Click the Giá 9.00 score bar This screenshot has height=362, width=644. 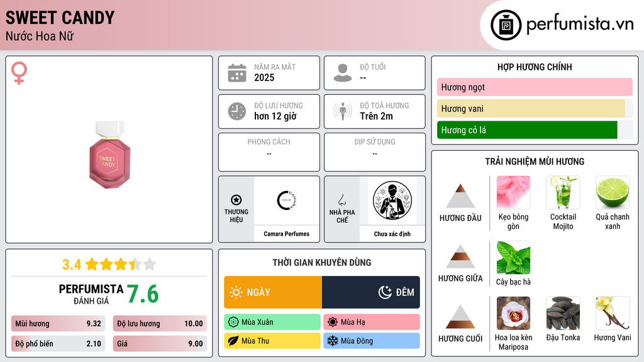(160, 344)
